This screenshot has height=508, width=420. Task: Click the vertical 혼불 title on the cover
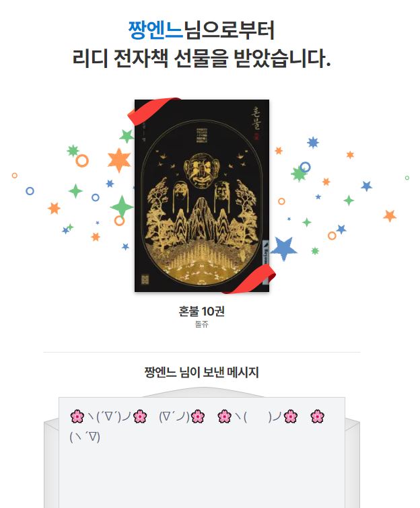pos(256,117)
